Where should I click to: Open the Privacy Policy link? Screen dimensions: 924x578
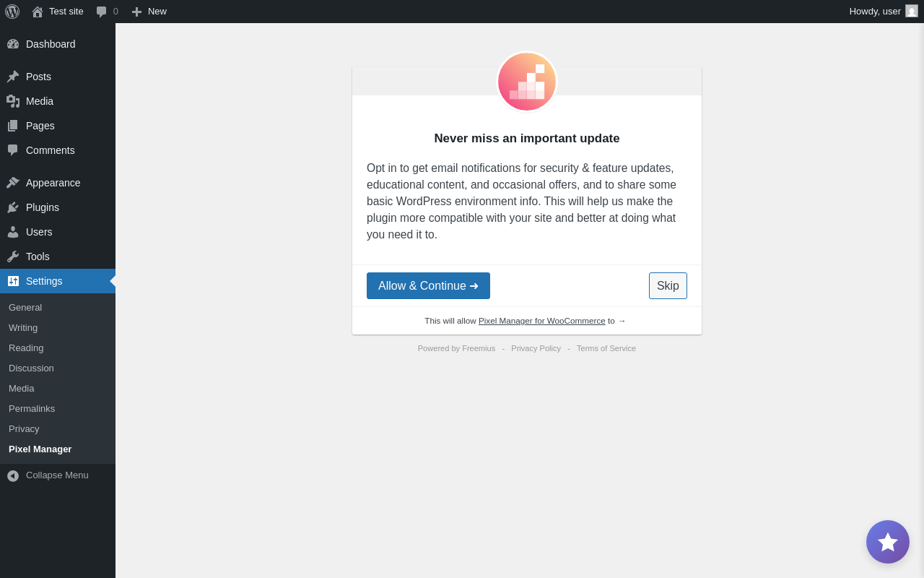536,348
